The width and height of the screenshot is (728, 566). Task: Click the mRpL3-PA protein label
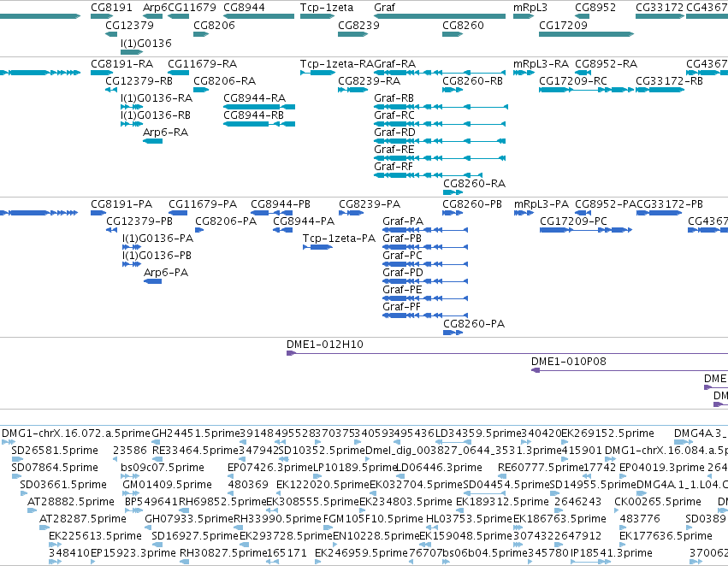click(541, 204)
